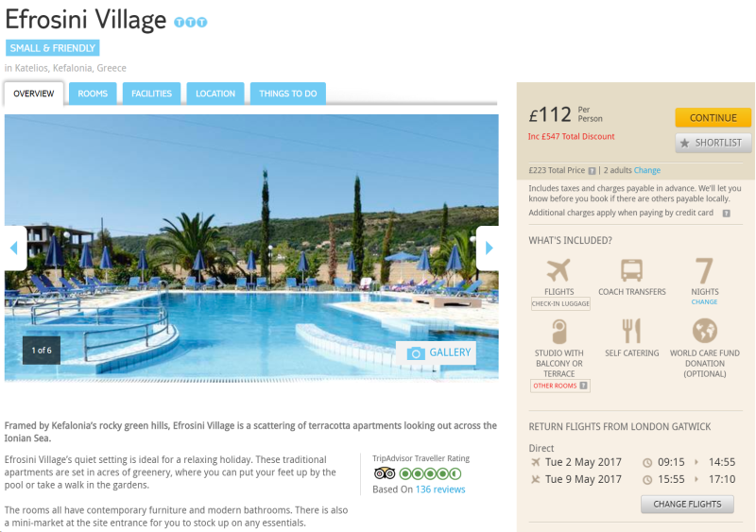Click the Flights airplane icon
This screenshot has width=756, height=532.
pos(558,270)
